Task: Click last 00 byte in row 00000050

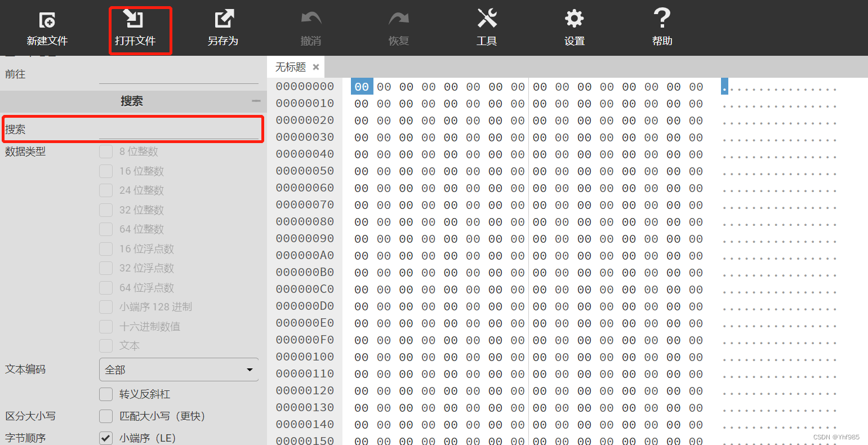Action: 696,171
